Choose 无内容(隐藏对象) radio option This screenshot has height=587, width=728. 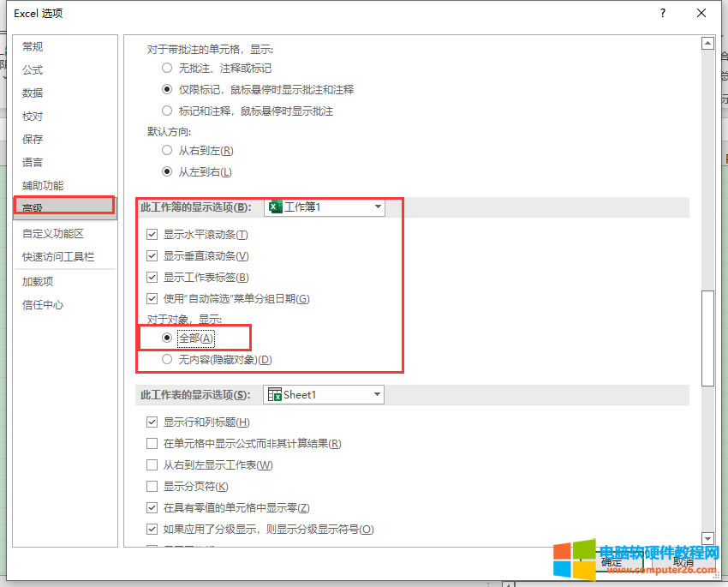pyautogui.click(x=167, y=360)
